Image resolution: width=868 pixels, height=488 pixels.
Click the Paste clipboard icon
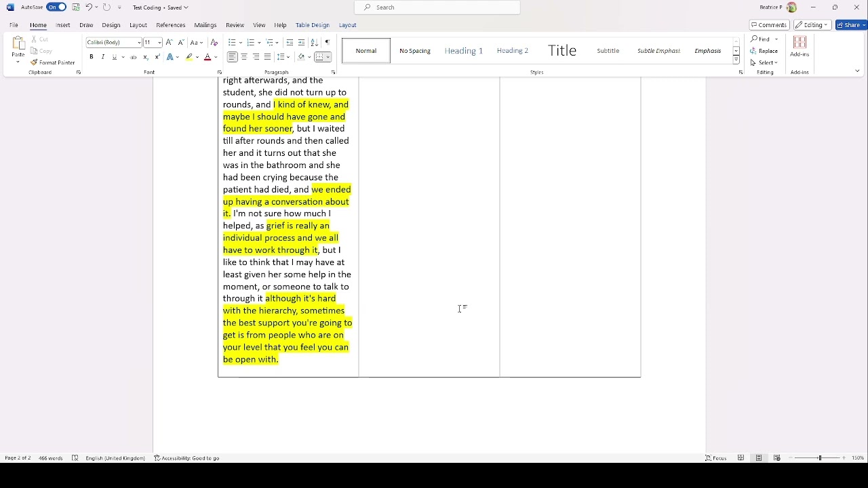18,44
